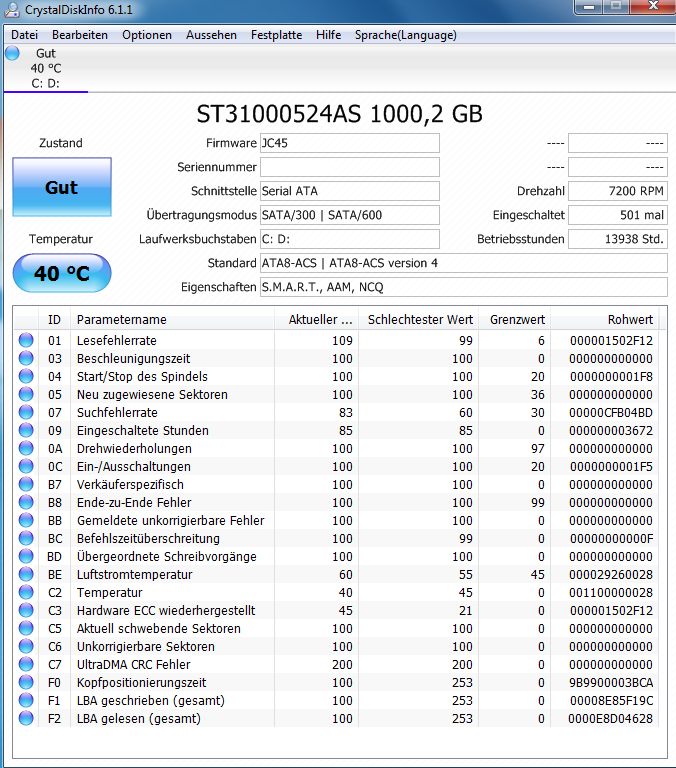676x768 pixels.
Task: Click the Parametername column header
Action: click(x=172, y=320)
